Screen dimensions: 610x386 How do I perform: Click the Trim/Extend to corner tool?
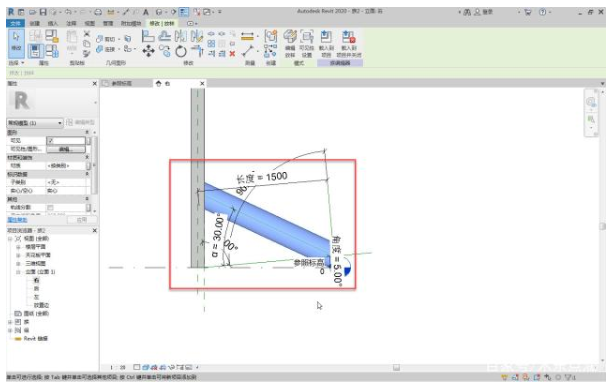tap(197, 51)
